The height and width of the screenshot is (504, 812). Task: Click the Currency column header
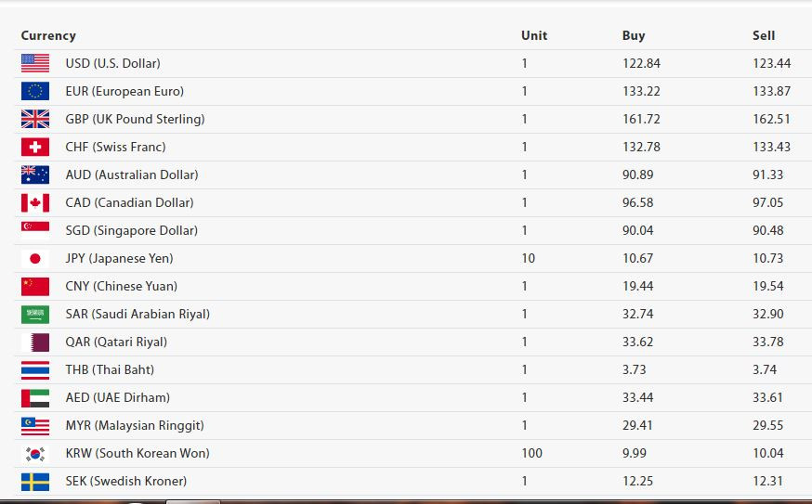[x=48, y=35]
